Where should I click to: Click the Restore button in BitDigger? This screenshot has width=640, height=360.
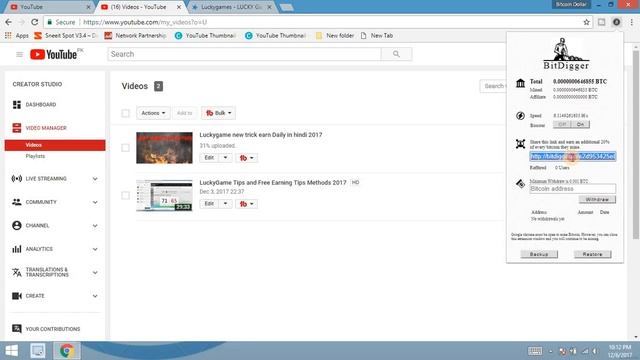(592, 254)
